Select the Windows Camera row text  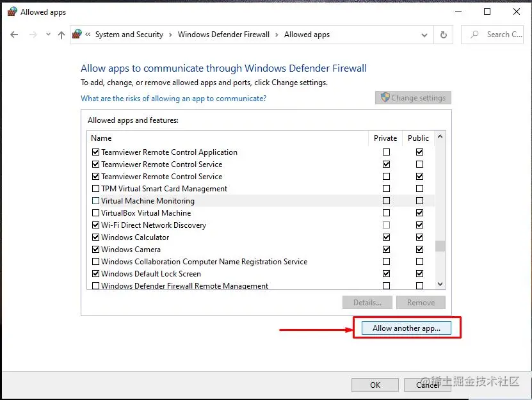click(131, 250)
